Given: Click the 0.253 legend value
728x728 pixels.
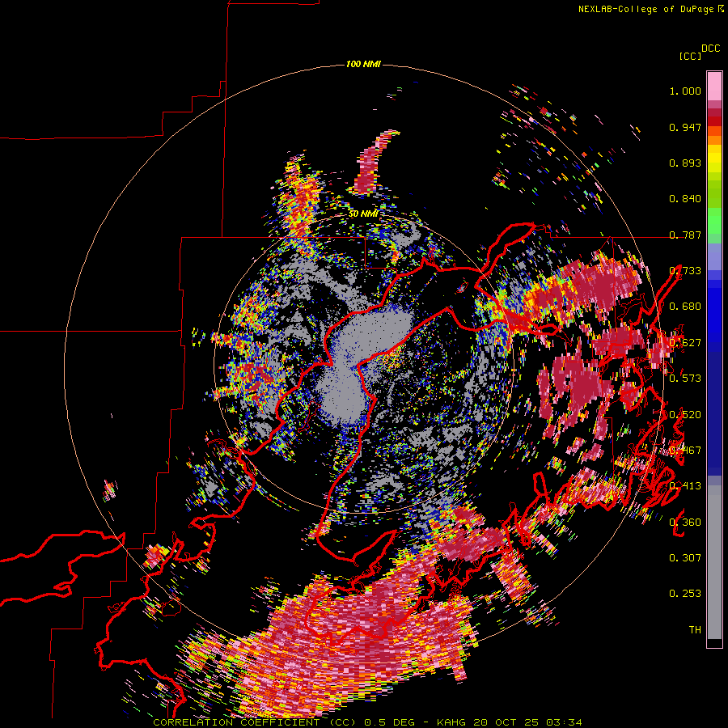Looking at the screenshot, I should (x=685, y=594).
